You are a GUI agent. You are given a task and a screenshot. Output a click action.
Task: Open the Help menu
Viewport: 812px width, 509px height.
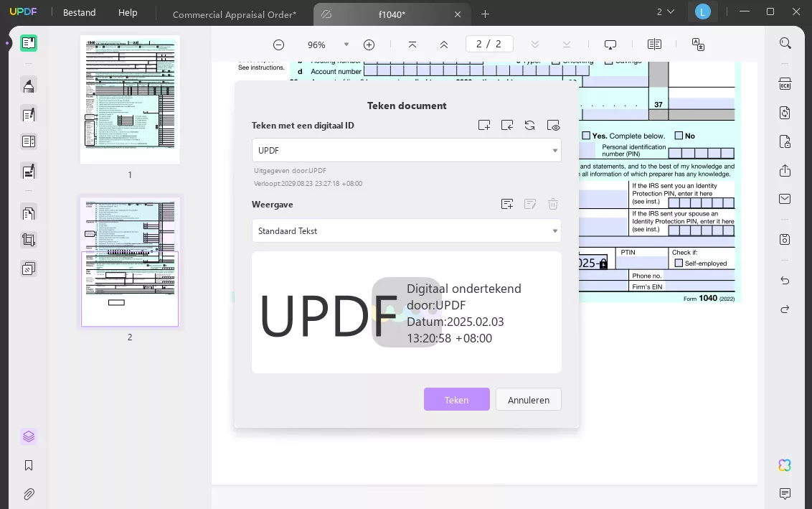click(x=128, y=12)
